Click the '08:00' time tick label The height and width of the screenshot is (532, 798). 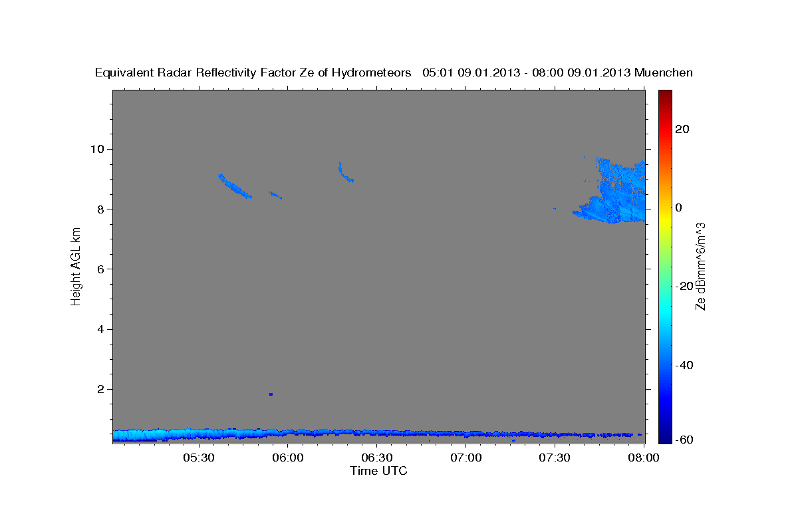click(644, 458)
